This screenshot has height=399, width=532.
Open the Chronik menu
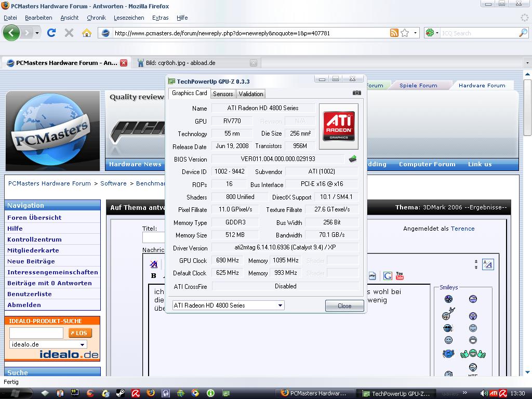[96, 18]
